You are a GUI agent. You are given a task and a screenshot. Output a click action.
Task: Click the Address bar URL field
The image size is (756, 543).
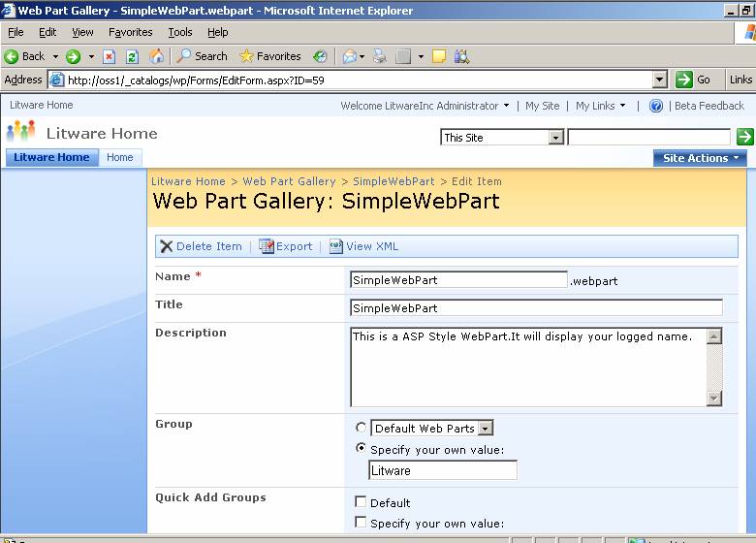point(357,80)
